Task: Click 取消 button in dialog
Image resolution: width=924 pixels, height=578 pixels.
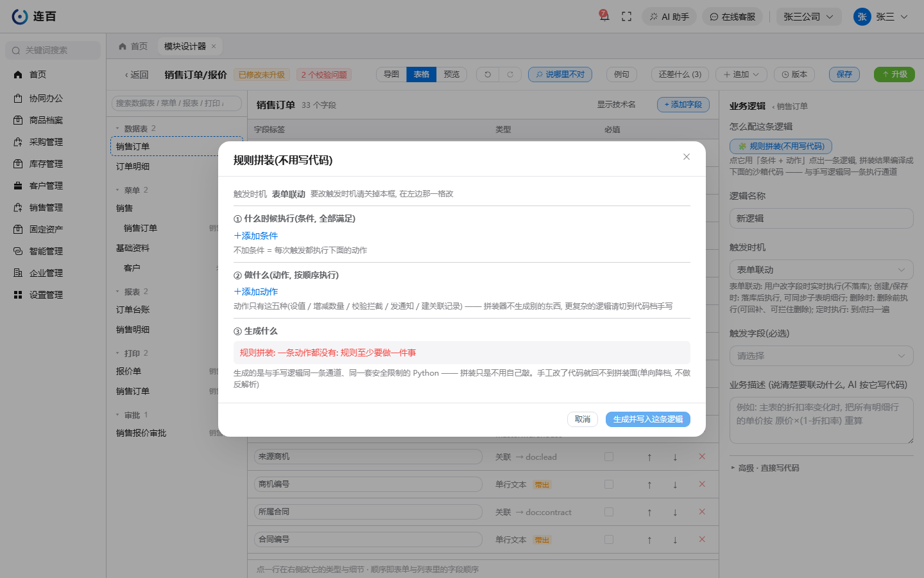Action: pos(583,419)
